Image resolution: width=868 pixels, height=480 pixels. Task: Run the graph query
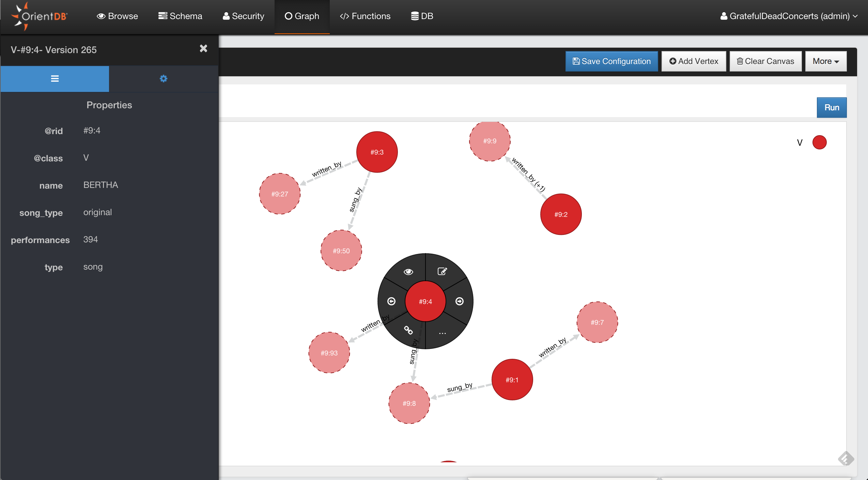point(831,108)
